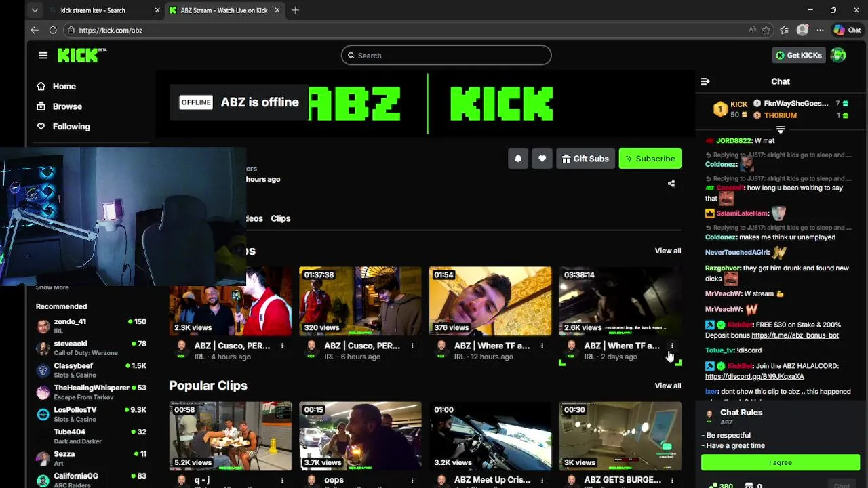Click username JORD8822 in chat

(734, 141)
